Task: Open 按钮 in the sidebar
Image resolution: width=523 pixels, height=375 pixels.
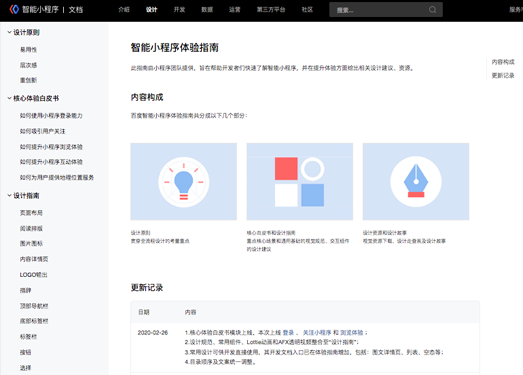Action: click(x=25, y=352)
